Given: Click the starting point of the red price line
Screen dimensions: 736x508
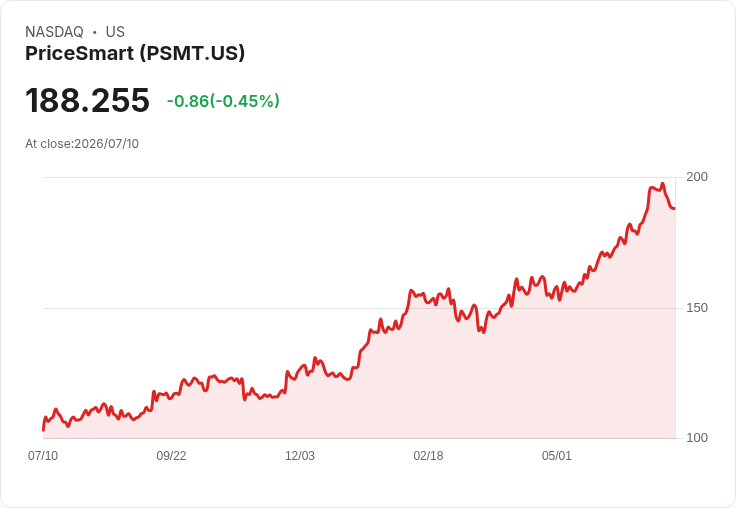Looking at the screenshot, I should (44, 429).
